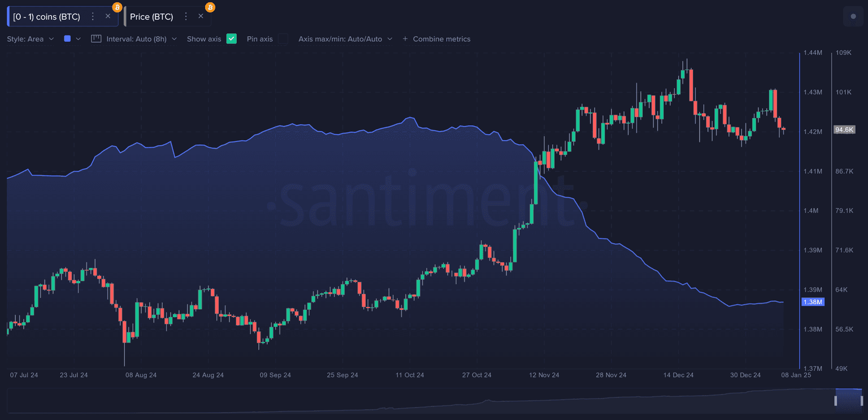Remove the Price (BTC) metric
The width and height of the screenshot is (868, 420).
tap(201, 16)
